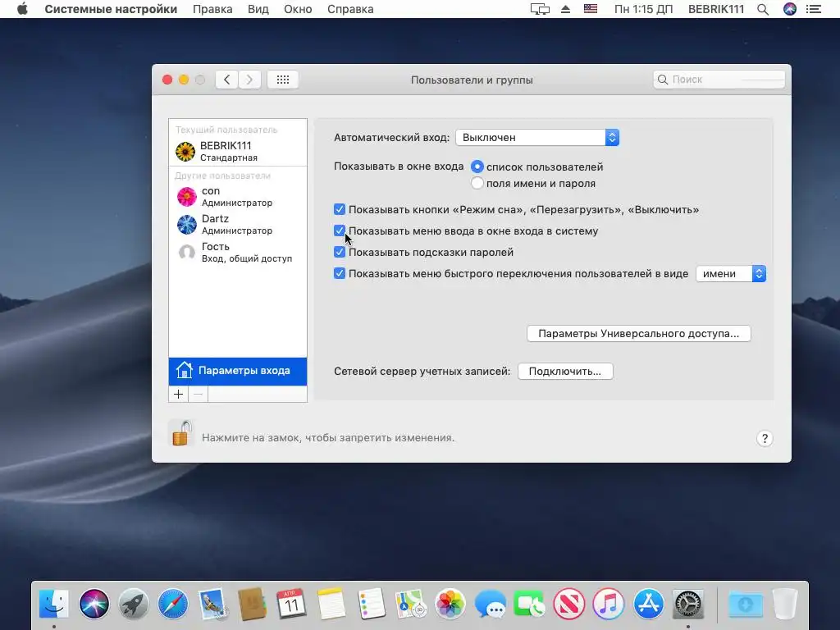The image size is (840, 630).
Task: Open Spotlight search in menu bar
Action: pyautogui.click(x=763, y=9)
